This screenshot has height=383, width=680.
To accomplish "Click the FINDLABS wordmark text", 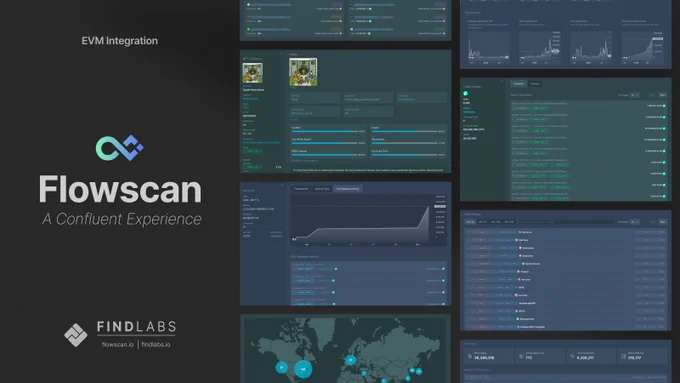I will tap(136, 327).
